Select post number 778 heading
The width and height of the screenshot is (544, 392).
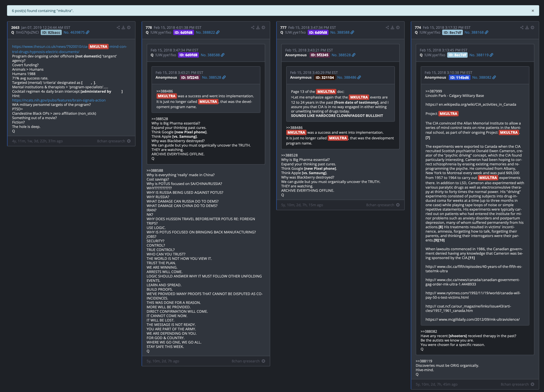pos(149,28)
